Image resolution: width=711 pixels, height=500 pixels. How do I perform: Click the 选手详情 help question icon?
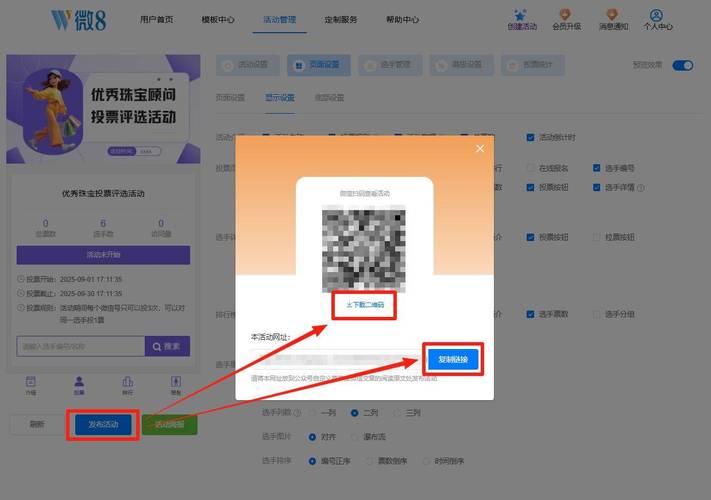(x=641, y=188)
